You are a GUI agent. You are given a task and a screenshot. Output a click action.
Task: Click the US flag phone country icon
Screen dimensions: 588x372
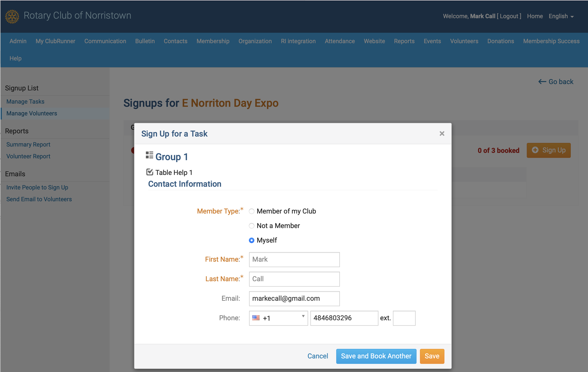click(256, 318)
